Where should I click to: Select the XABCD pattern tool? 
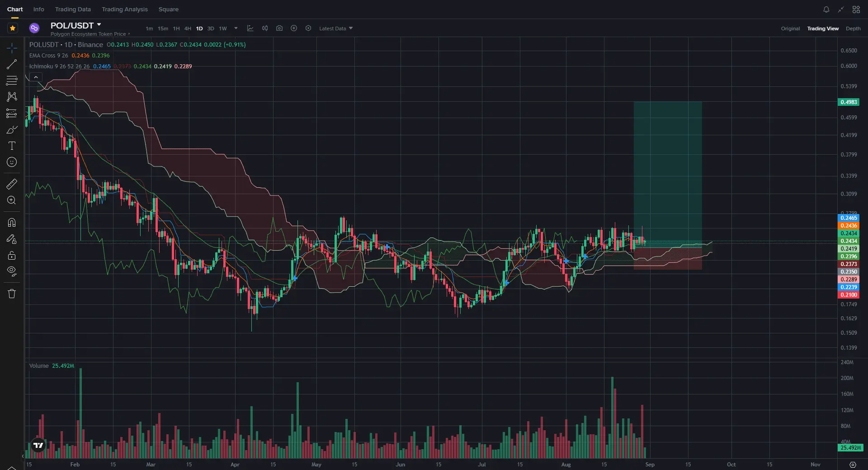pos(12,97)
